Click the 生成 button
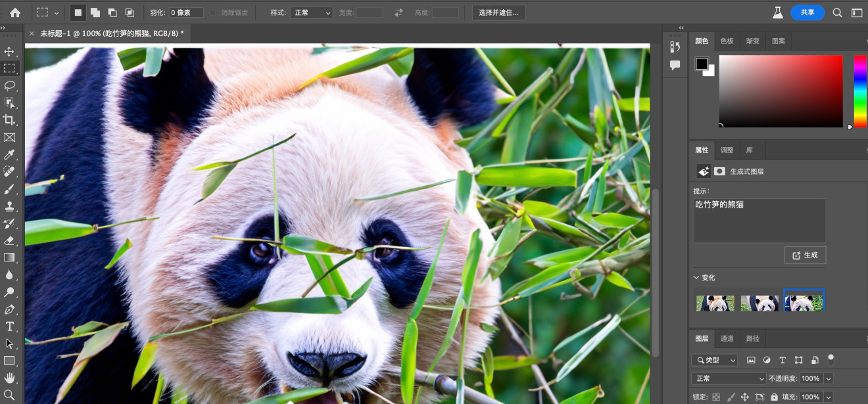This screenshot has width=868, height=404. (806, 255)
